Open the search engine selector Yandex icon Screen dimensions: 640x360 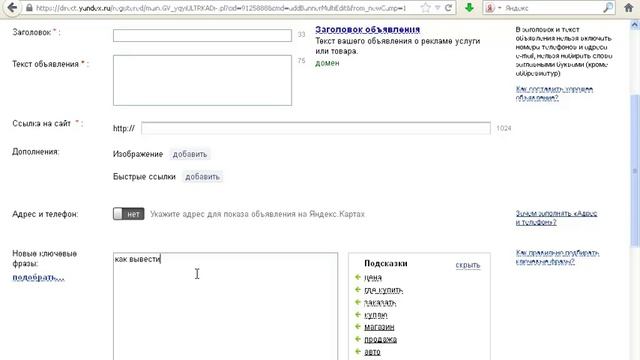pos(490,8)
